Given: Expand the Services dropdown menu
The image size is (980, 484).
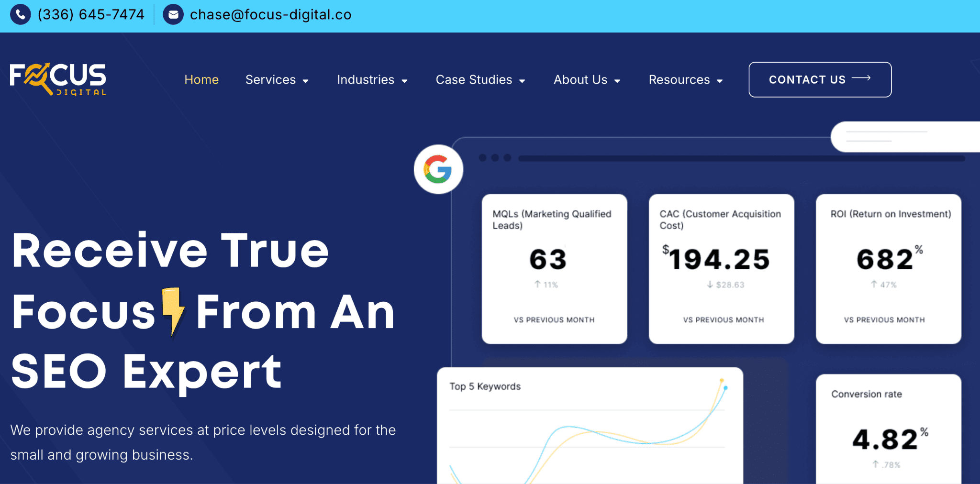Looking at the screenshot, I should point(277,80).
